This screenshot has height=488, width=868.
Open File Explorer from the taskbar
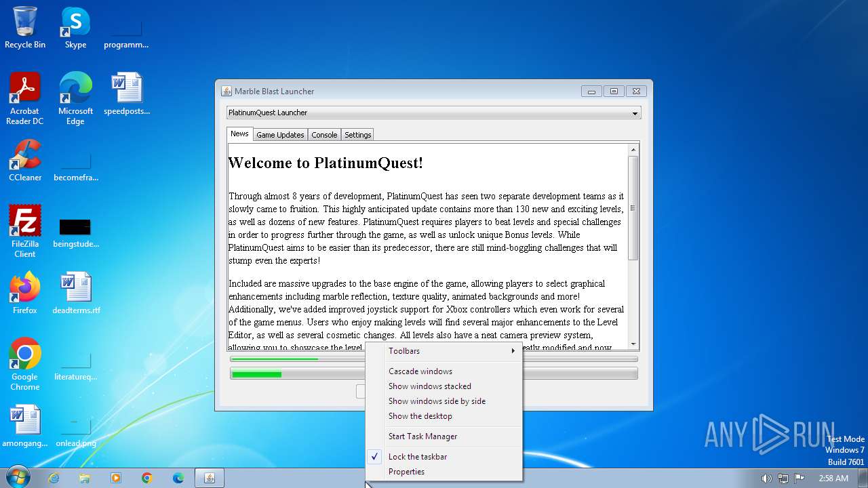[x=85, y=478]
